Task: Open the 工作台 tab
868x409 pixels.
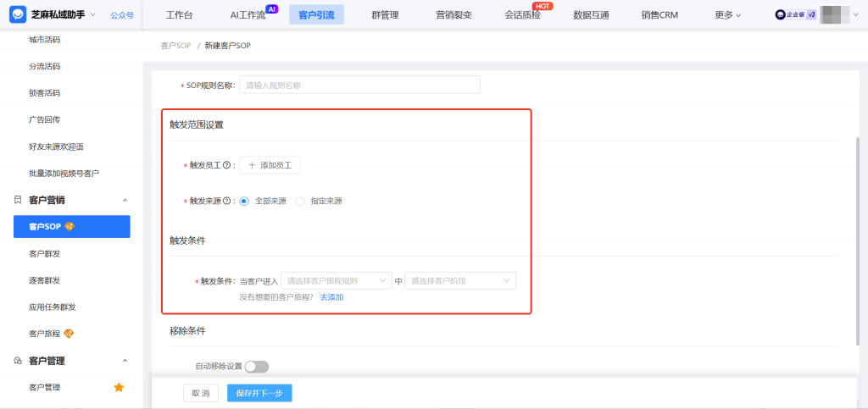Action: tap(180, 15)
